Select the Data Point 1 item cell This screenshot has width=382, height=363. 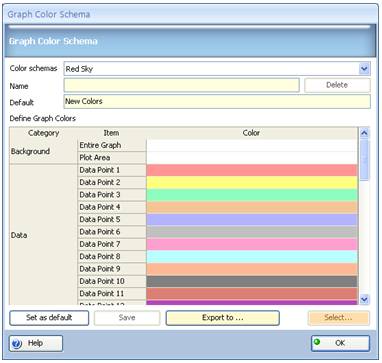112,170
